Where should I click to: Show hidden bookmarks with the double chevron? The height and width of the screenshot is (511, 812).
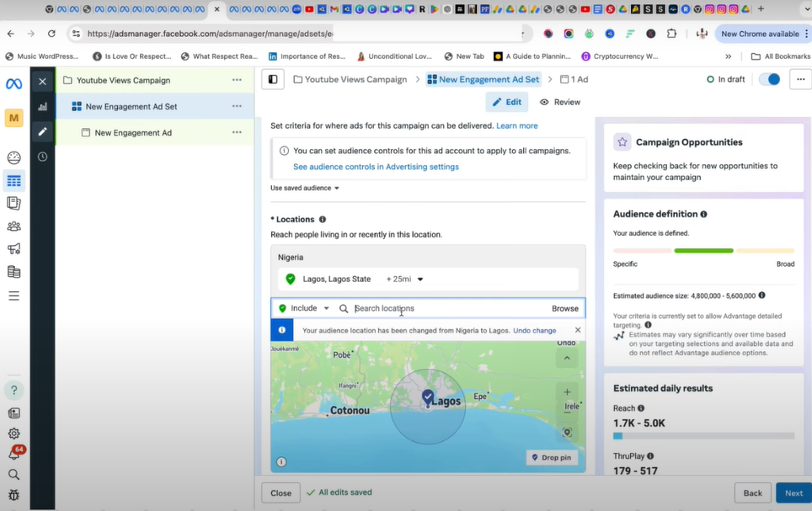[x=728, y=56]
